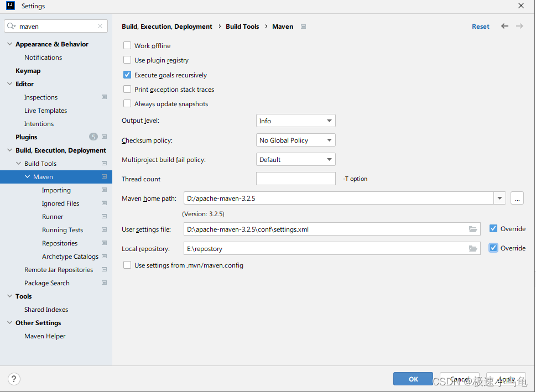Open the Output level dropdown
Screen dimensions: 536x392
(x=296, y=121)
